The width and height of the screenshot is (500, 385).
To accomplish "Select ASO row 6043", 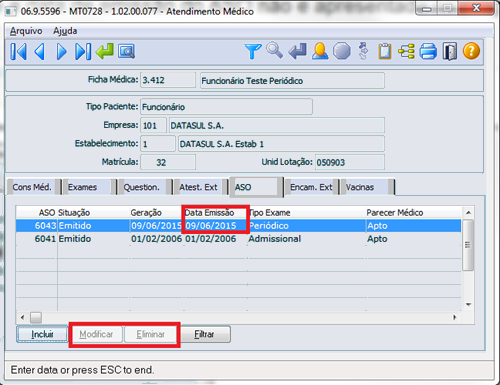I will click(238, 226).
